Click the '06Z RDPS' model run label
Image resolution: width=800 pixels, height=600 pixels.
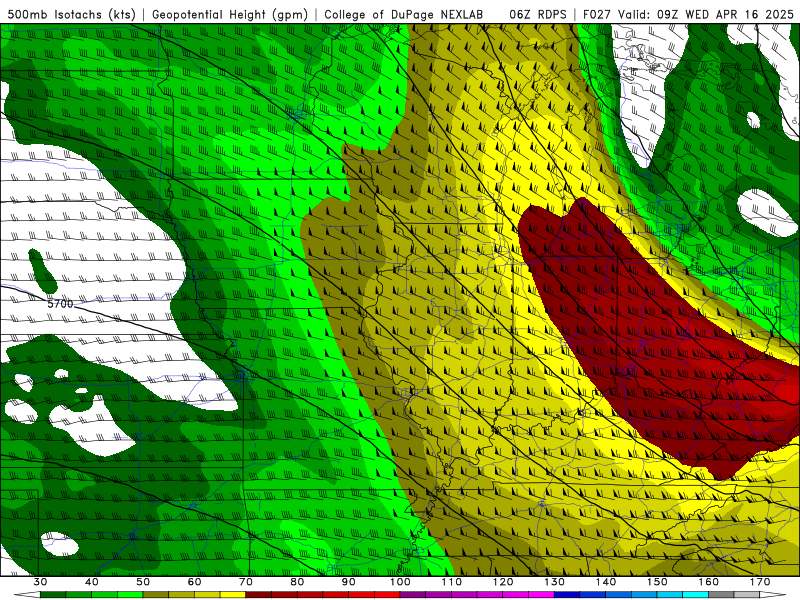pos(538,14)
